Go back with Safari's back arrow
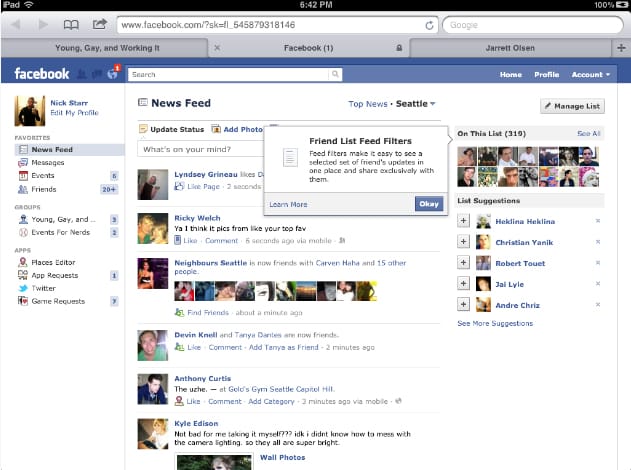The height and width of the screenshot is (470, 631). tap(16, 25)
